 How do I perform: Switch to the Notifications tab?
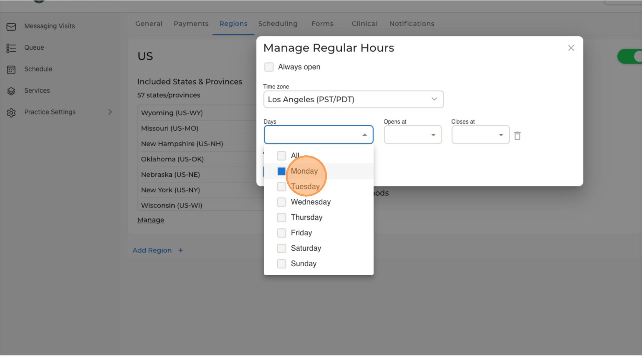[411, 24]
